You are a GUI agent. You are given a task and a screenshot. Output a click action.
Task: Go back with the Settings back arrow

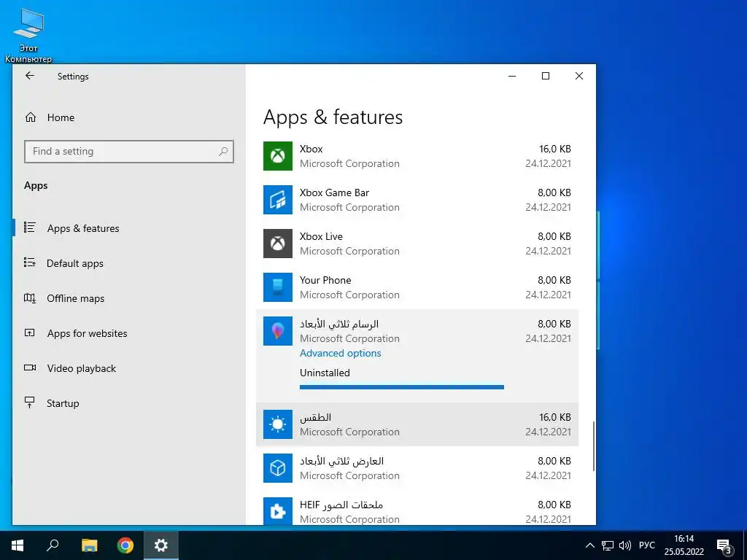[29, 76]
